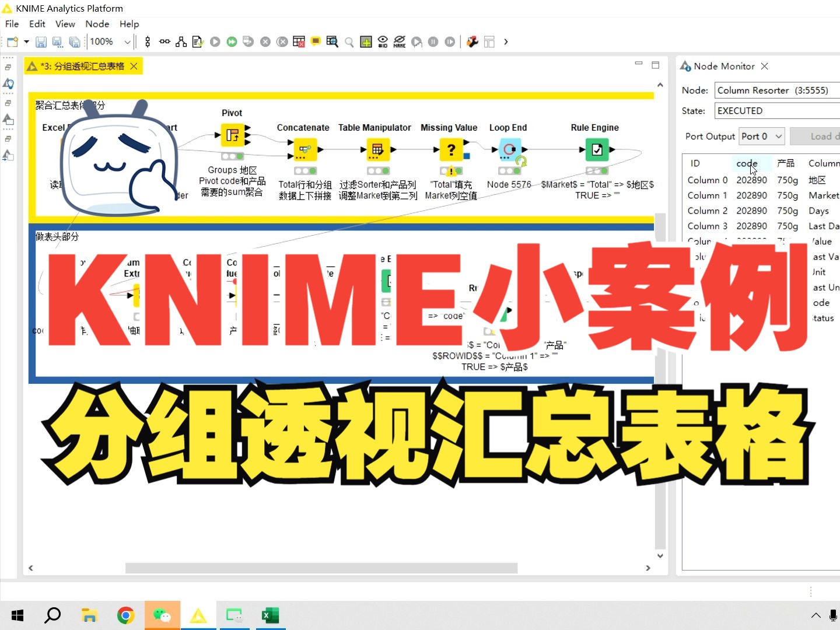This screenshot has height=630, width=840.
Task: Click the horizontal scroll-right arrow
Action: (x=647, y=568)
